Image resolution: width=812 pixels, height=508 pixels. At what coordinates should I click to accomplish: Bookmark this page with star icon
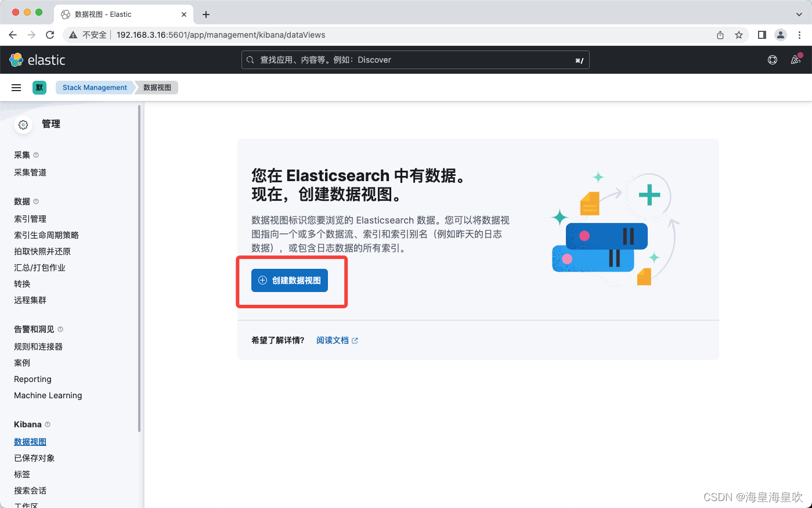(x=739, y=35)
